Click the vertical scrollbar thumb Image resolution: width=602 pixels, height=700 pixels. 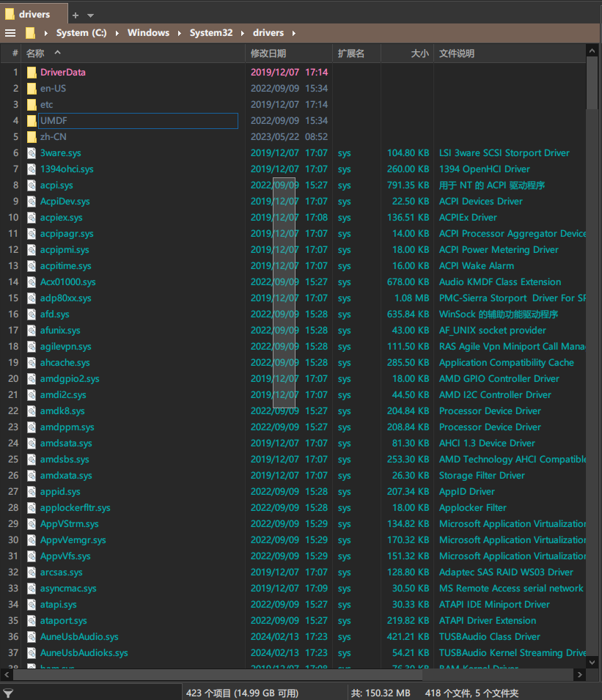pyautogui.click(x=592, y=81)
